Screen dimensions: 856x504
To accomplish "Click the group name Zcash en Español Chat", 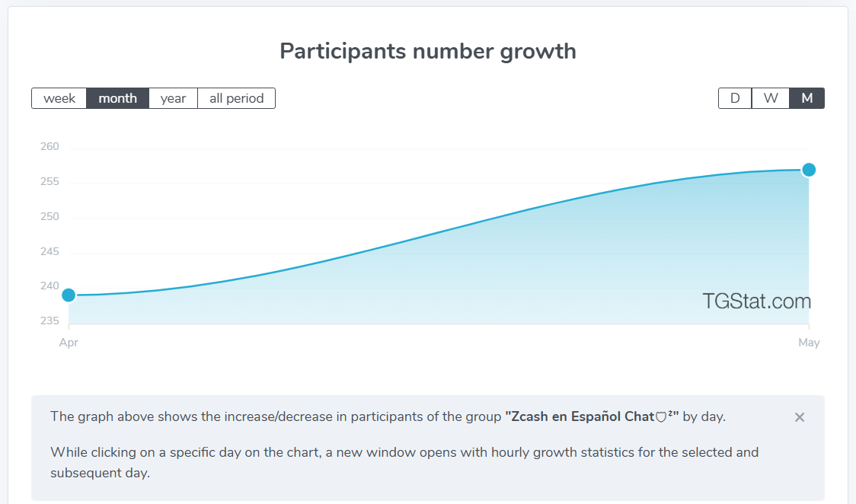I will pyautogui.click(x=580, y=416).
